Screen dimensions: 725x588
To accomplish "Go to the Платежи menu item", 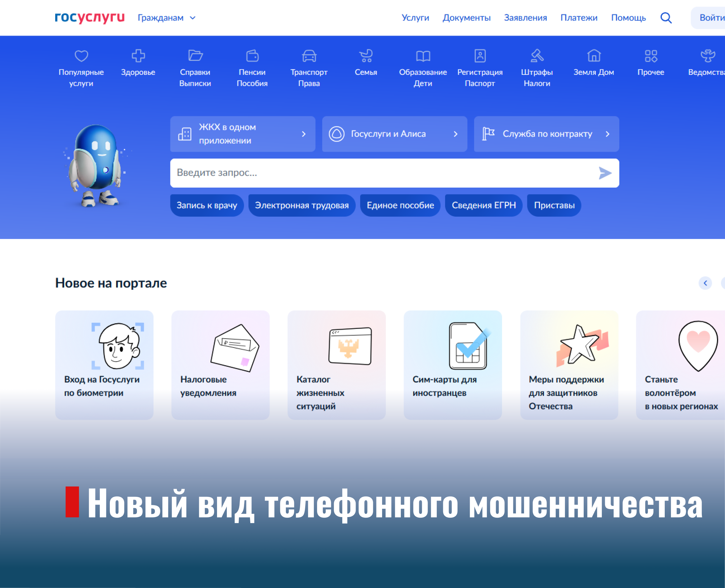I will pos(579,18).
